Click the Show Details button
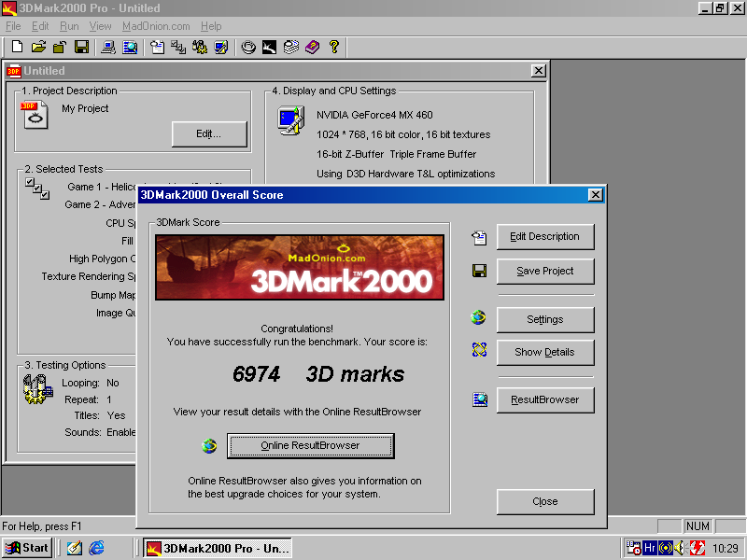 [x=545, y=353]
